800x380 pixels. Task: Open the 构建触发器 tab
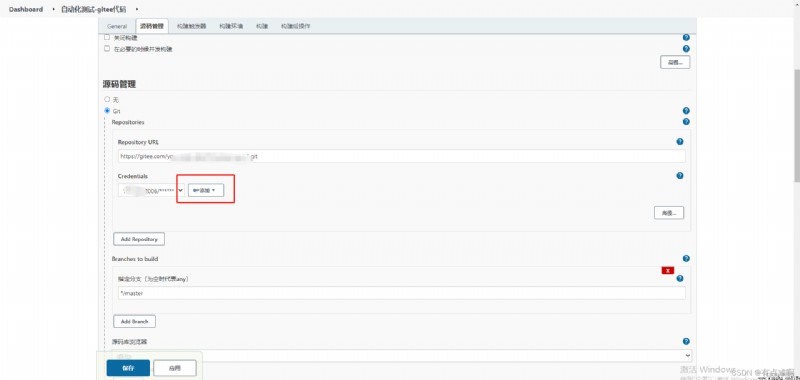point(192,26)
